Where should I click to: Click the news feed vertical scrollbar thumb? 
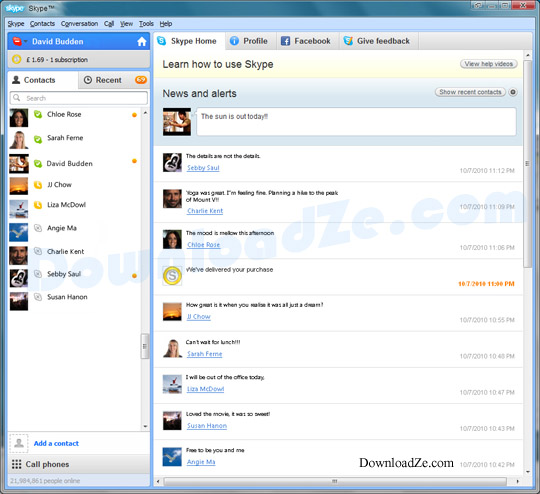pyautogui.click(x=527, y=164)
